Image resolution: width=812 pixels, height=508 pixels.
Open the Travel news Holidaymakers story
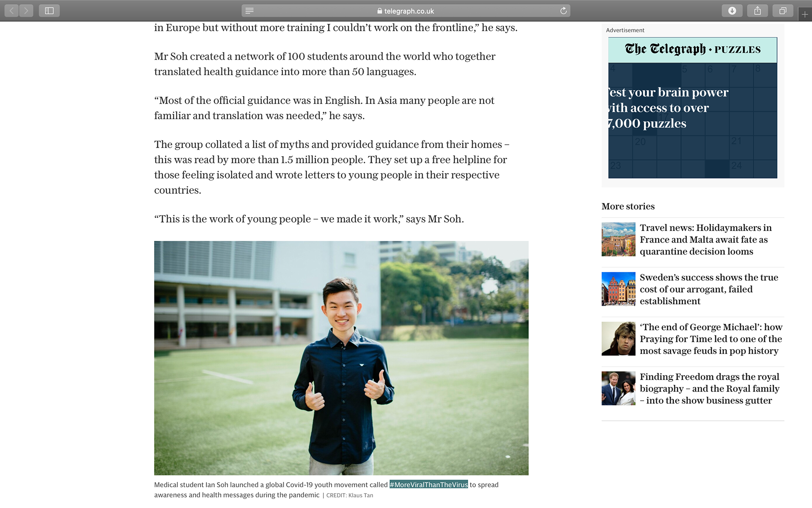coord(706,240)
